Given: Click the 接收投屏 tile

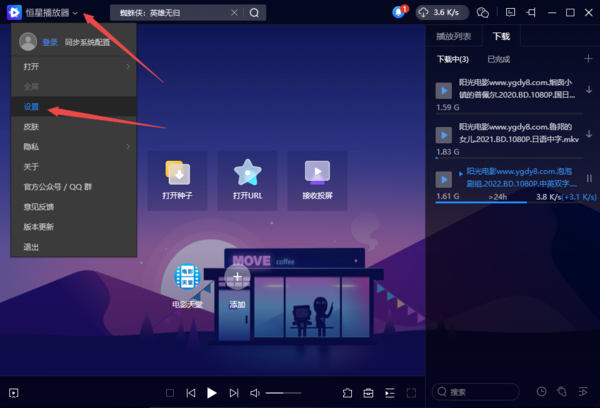Looking at the screenshot, I should [318, 181].
